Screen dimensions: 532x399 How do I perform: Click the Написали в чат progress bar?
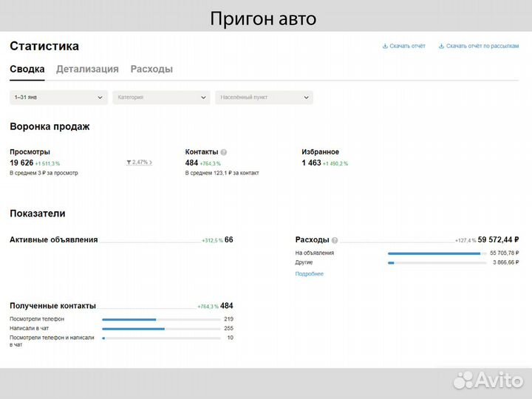161,329
